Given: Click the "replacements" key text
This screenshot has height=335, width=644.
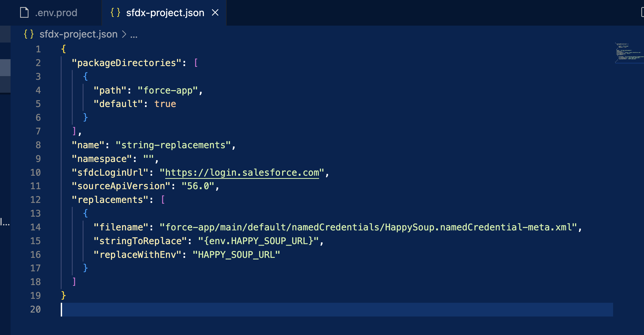Looking at the screenshot, I should coord(110,200).
